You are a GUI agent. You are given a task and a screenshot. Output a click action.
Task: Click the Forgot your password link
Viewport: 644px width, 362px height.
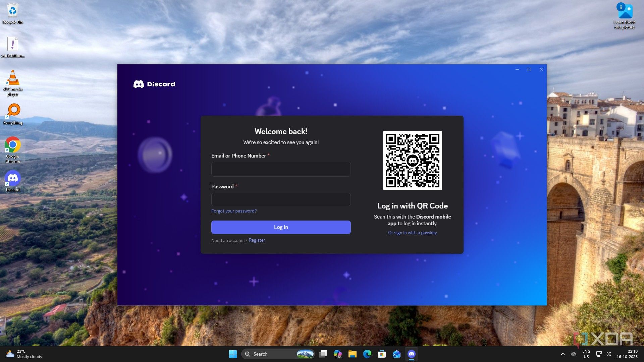coord(234,211)
